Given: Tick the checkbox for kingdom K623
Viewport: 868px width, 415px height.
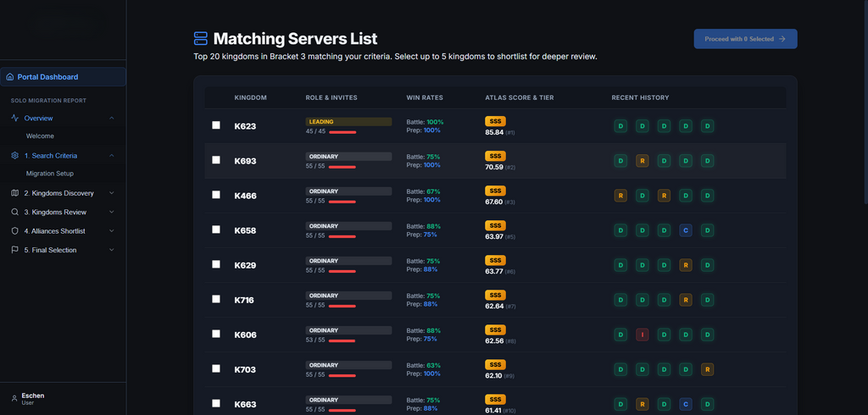Looking at the screenshot, I should [216, 125].
